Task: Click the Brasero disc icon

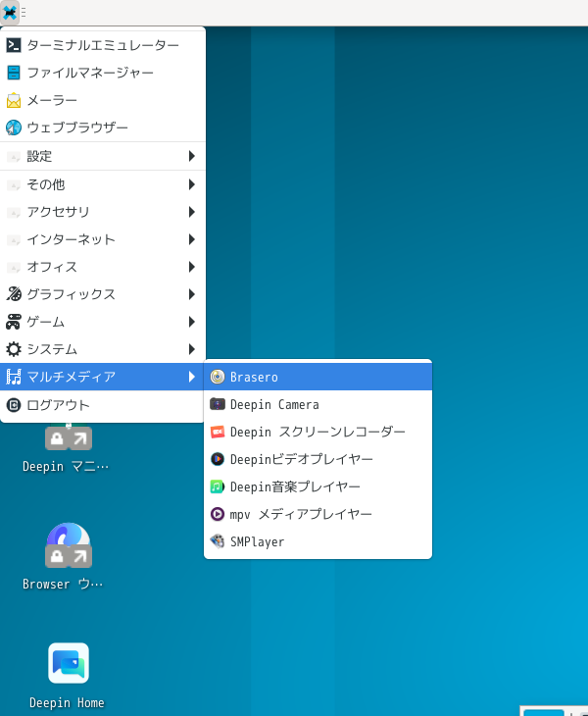Action: pos(218,377)
